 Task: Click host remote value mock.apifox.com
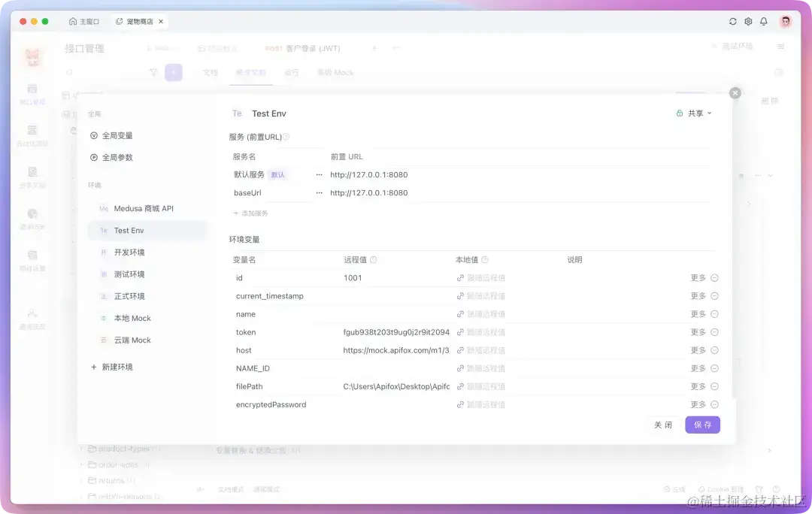[x=396, y=350]
